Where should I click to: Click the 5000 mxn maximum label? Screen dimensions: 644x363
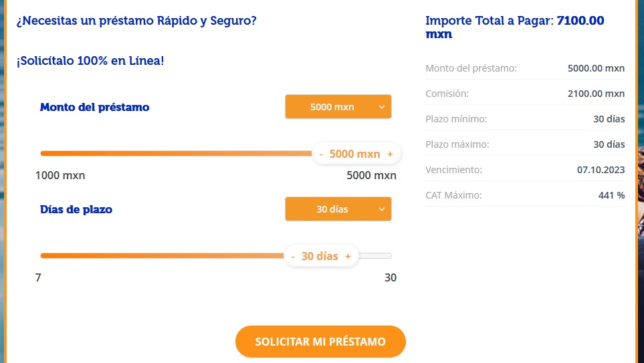(371, 175)
